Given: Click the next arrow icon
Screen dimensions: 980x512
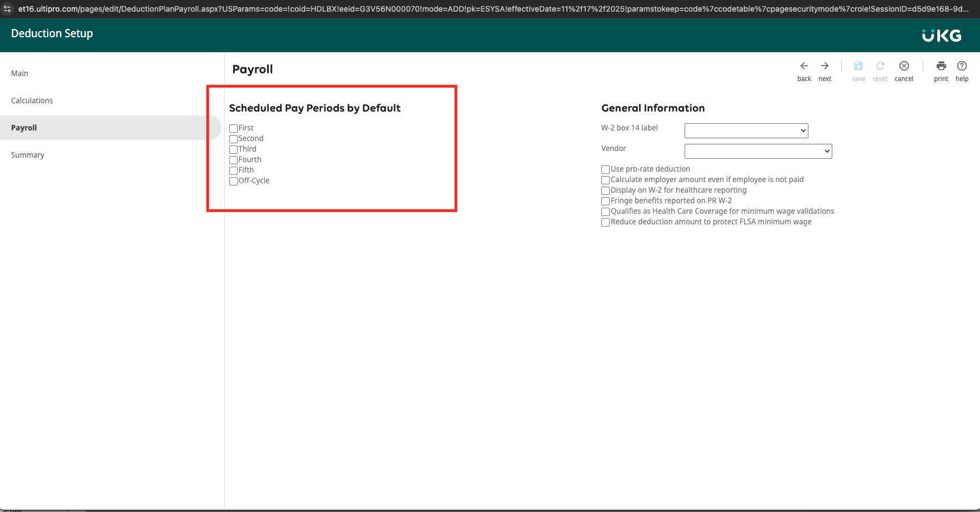Looking at the screenshot, I should point(825,66).
